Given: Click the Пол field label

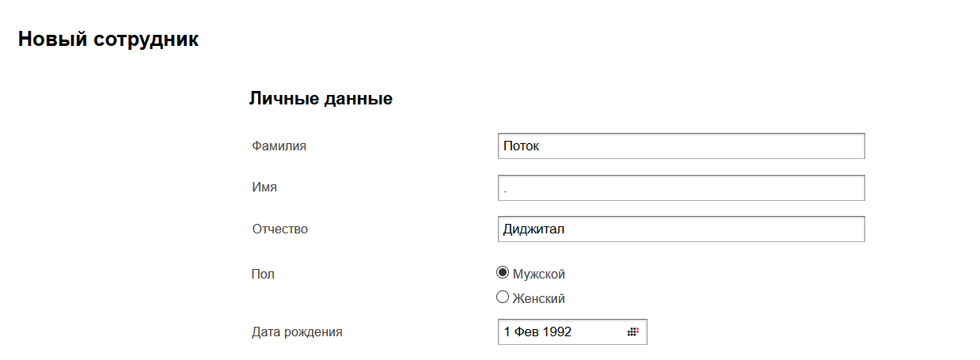Looking at the screenshot, I should pos(263,275).
